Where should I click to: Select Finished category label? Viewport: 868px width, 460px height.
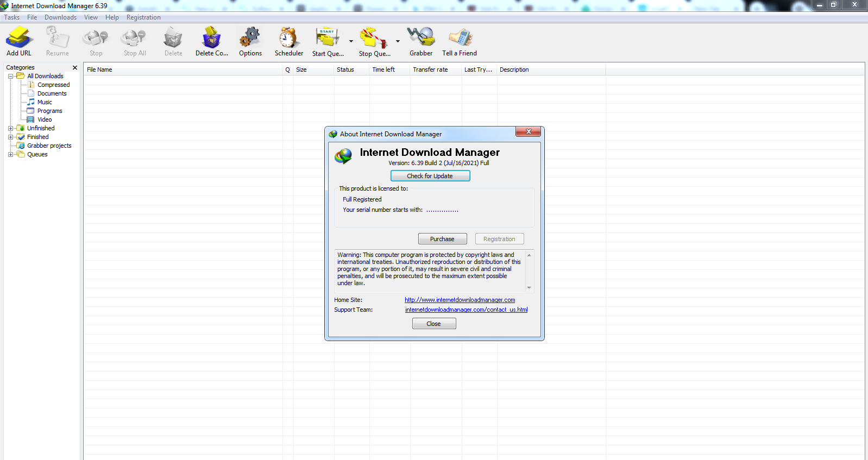tap(38, 137)
